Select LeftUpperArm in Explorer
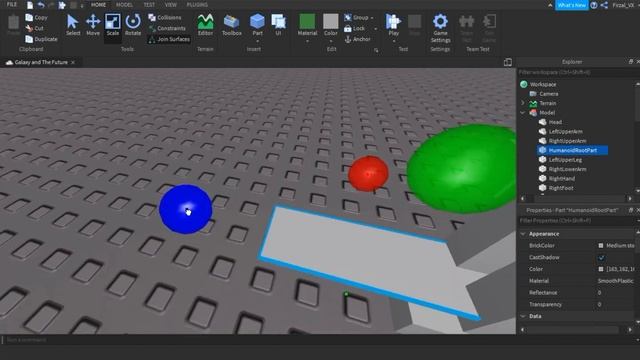 point(565,131)
